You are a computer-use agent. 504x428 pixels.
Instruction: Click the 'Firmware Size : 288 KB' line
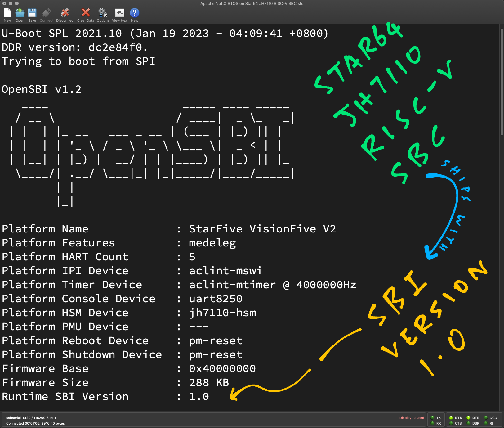[115, 383]
